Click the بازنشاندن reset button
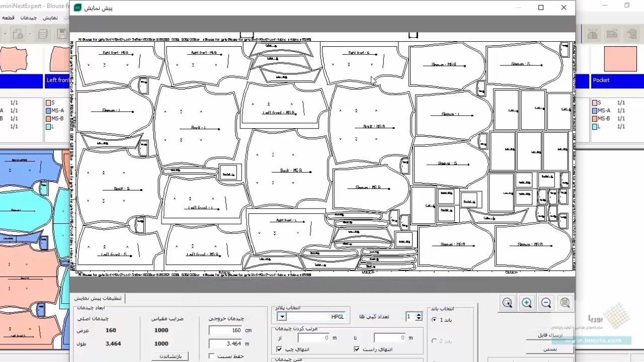The image size is (644, 362). [170, 356]
